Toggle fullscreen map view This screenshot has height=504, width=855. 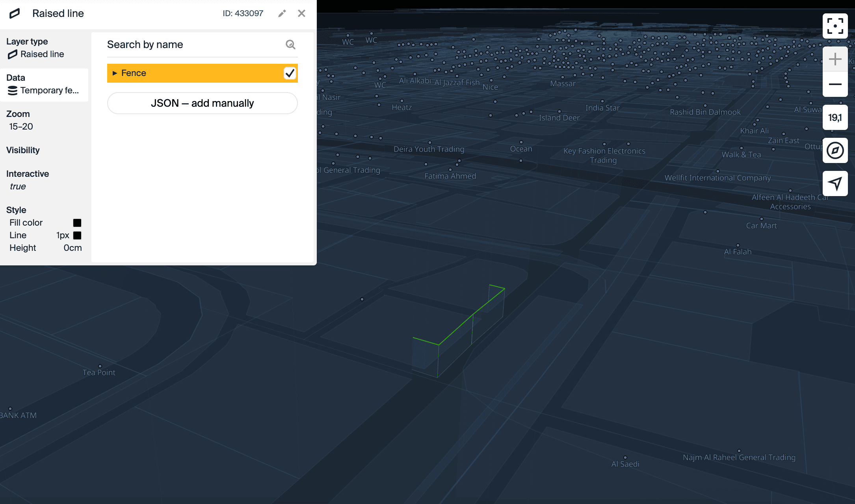[835, 26]
